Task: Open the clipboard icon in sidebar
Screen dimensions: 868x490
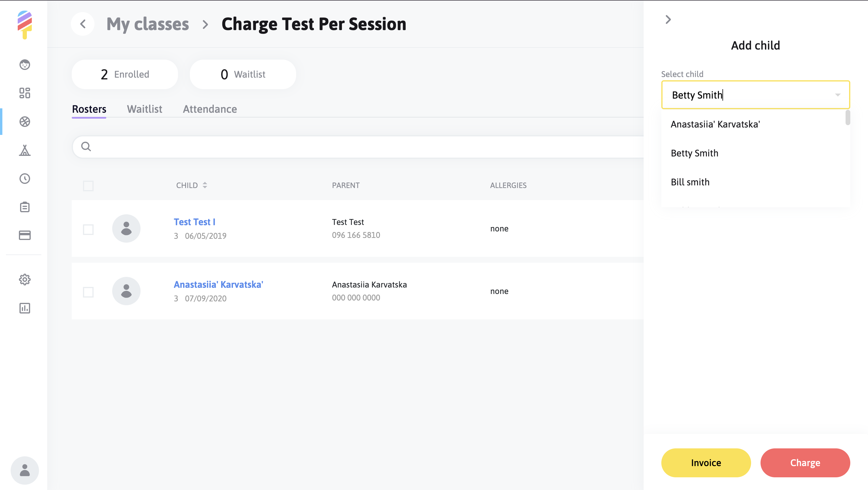Action: [25, 207]
